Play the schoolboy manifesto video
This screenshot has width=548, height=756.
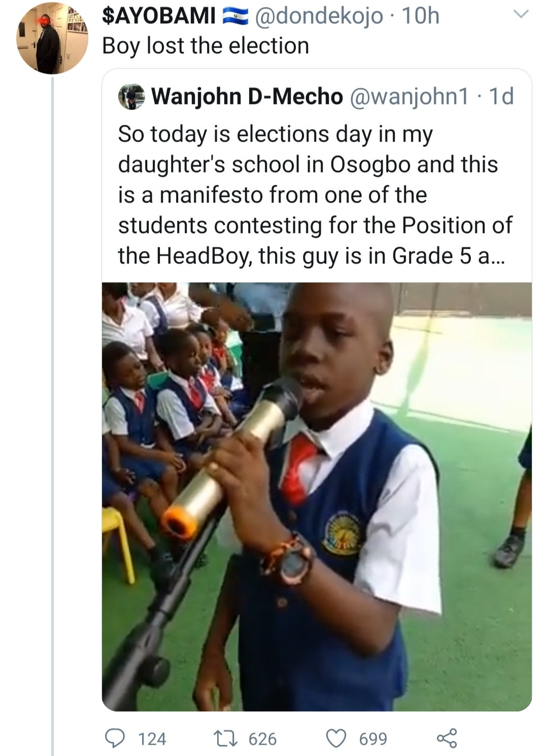click(x=317, y=497)
